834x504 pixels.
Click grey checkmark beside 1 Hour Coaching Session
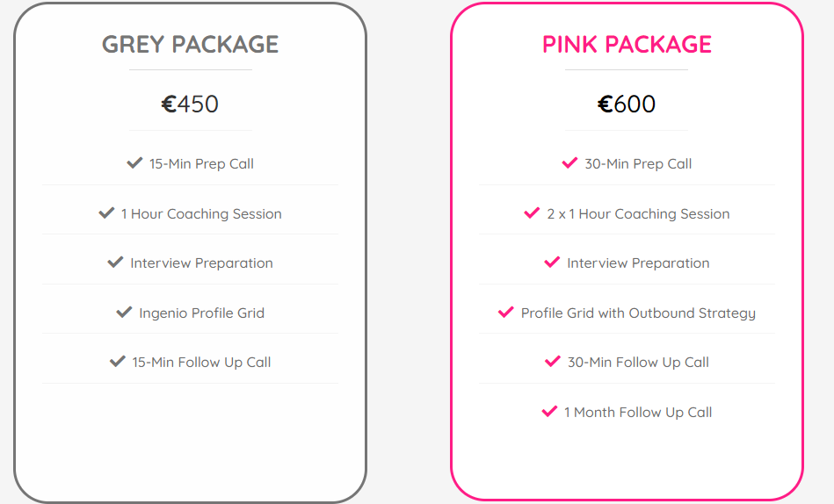pos(106,212)
